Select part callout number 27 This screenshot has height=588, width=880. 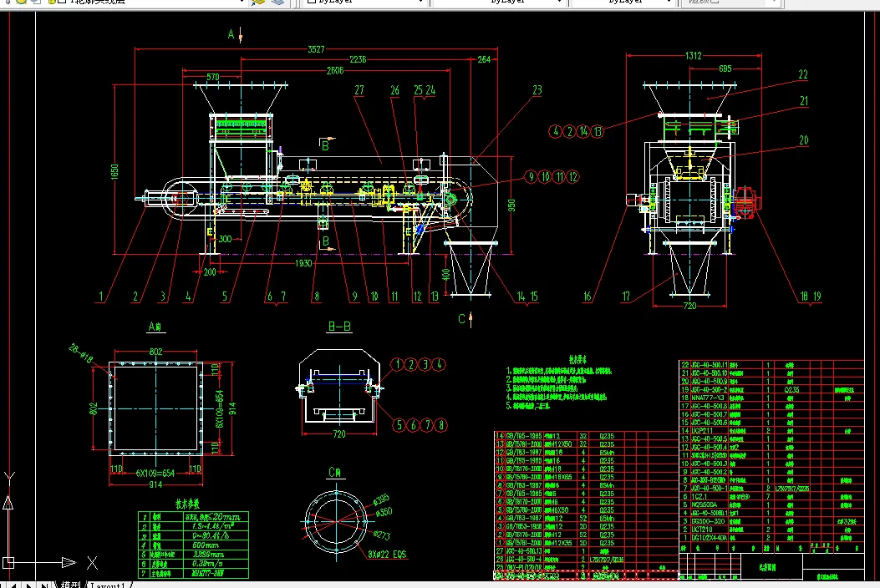click(x=359, y=89)
